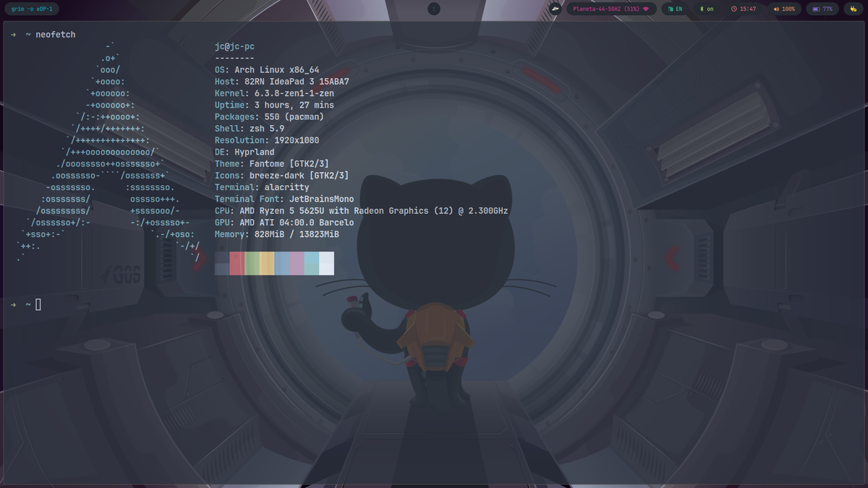This screenshot has width=868, height=488.
Task: Click the 'Theme: Fantome [GTK2/3]' line
Action: (x=272, y=163)
